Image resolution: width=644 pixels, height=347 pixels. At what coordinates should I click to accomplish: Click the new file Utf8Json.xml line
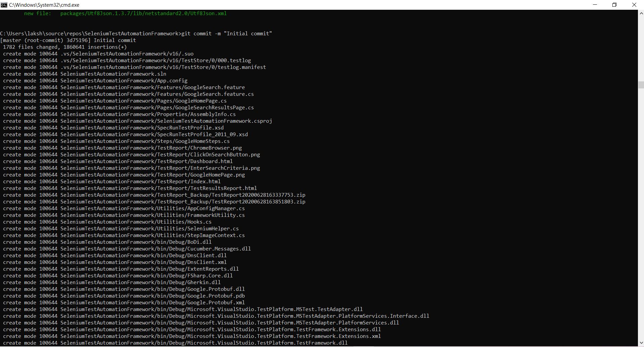(x=125, y=13)
